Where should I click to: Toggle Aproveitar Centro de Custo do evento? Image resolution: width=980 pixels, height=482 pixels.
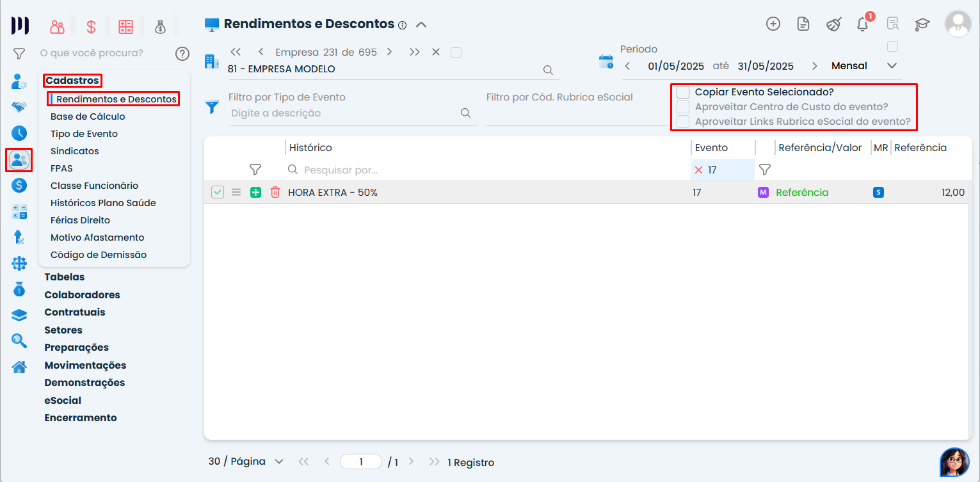tap(683, 107)
